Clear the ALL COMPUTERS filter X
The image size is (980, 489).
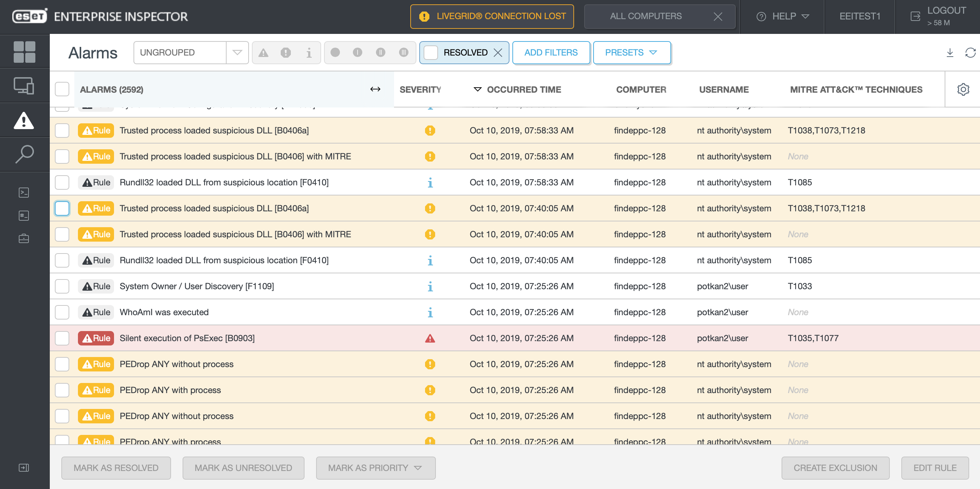[x=718, y=16]
